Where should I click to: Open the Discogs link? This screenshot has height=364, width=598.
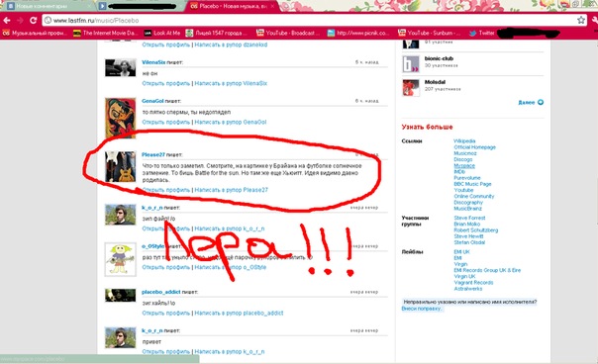[463, 159]
